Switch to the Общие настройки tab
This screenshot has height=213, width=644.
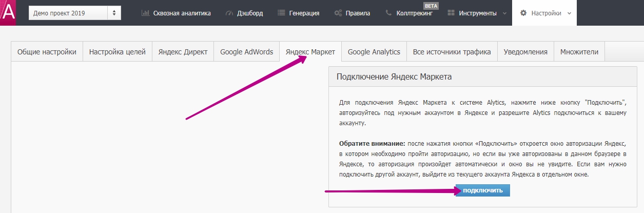47,52
